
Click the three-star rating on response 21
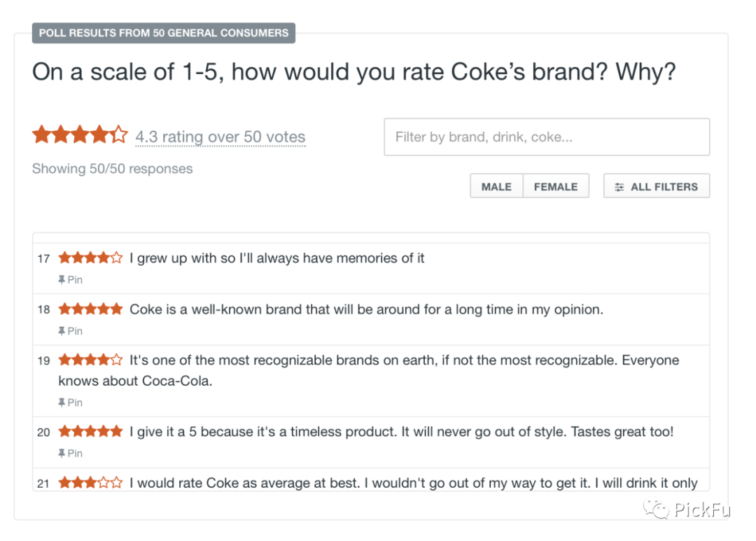coord(90,483)
